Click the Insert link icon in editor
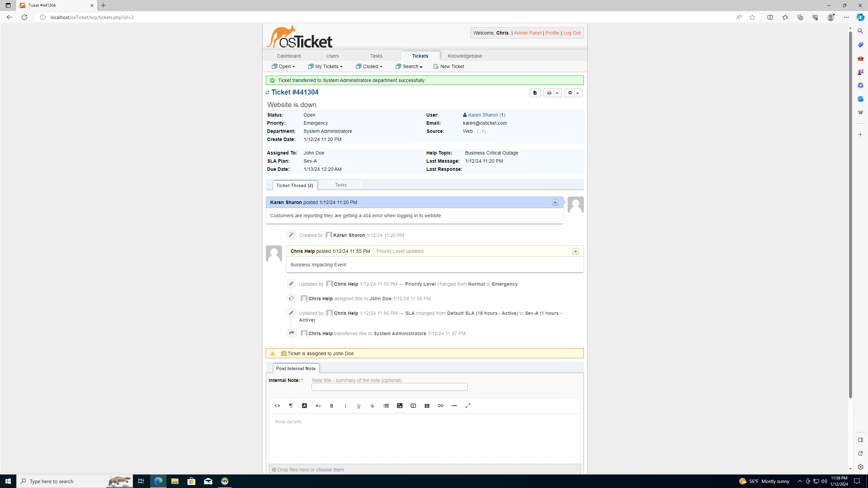The height and width of the screenshot is (488, 868). point(440,406)
